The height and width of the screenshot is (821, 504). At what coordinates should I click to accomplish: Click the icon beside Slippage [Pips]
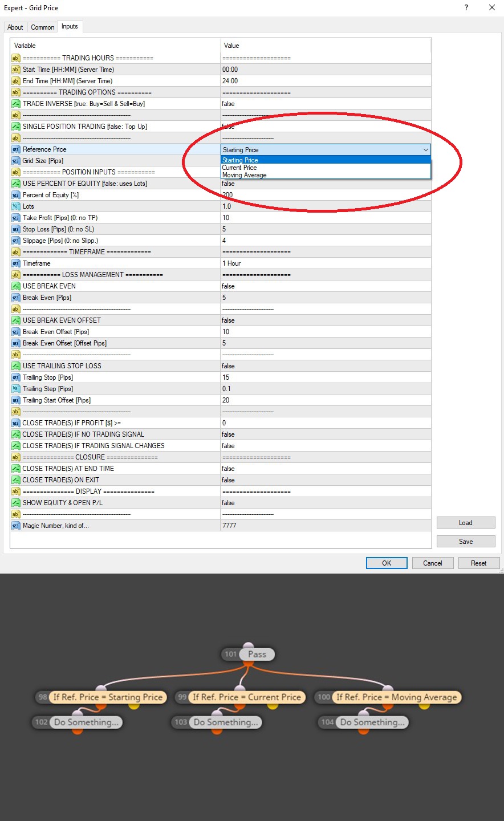pyautogui.click(x=16, y=241)
